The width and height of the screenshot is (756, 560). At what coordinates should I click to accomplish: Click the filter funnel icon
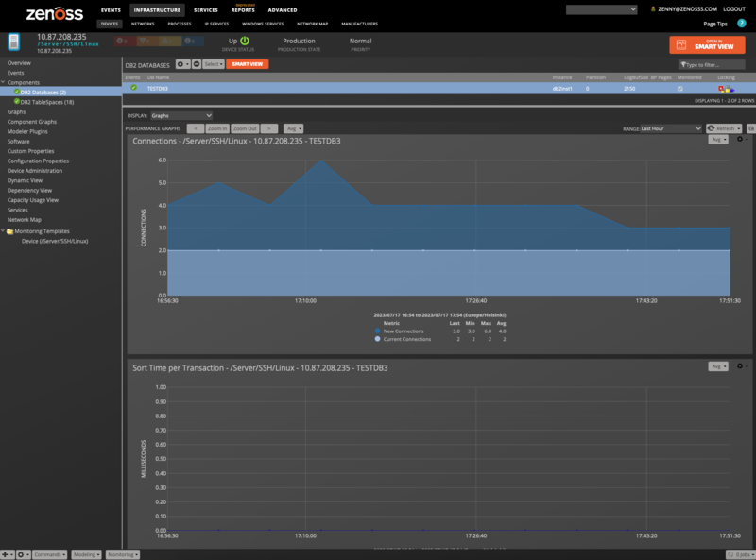pyautogui.click(x=683, y=64)
